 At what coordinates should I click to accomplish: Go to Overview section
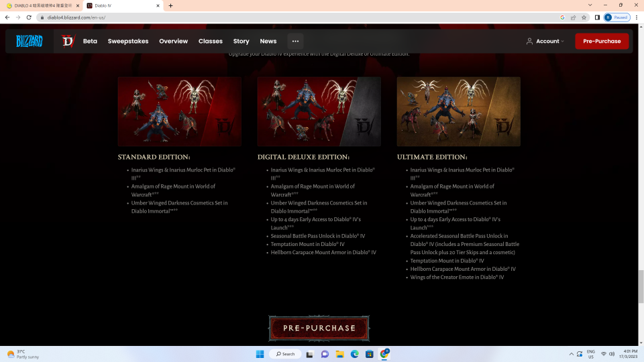(x=173, y=41)
